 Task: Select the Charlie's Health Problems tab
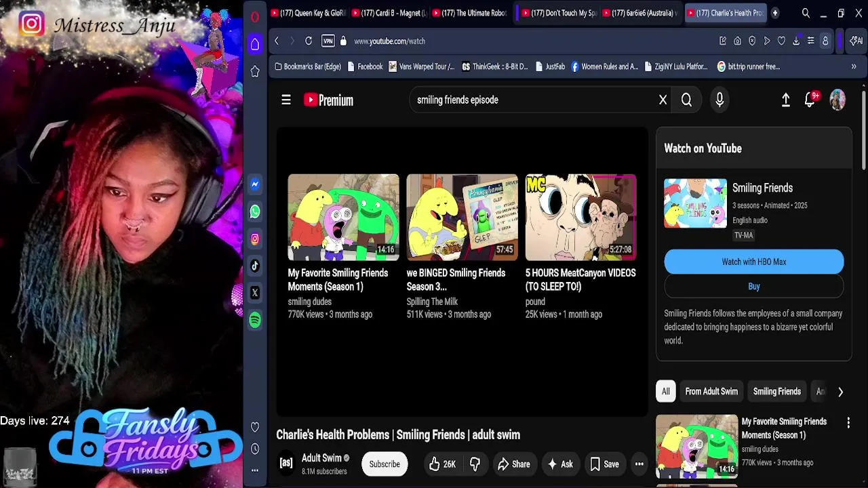725,13
